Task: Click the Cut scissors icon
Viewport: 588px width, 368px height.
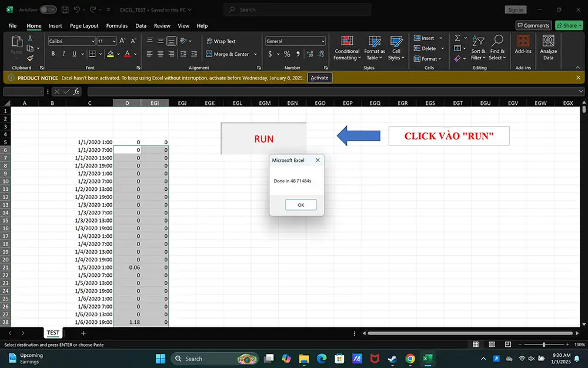Action: [x=31, y=38]
